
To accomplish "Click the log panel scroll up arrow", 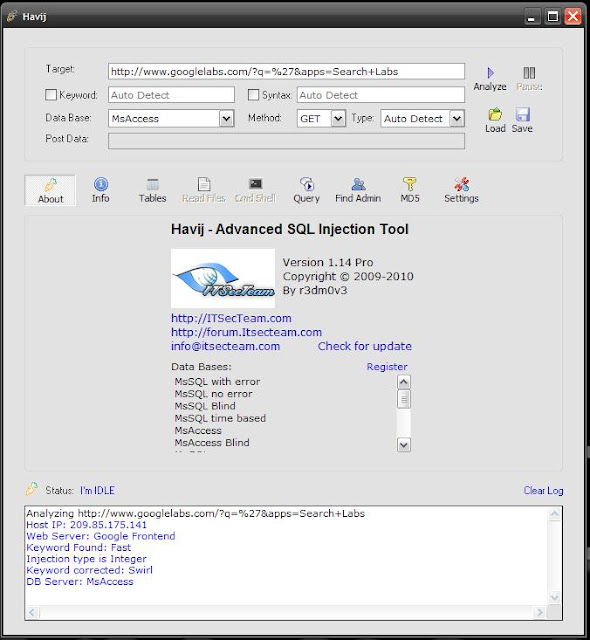I will click(555, 514).
